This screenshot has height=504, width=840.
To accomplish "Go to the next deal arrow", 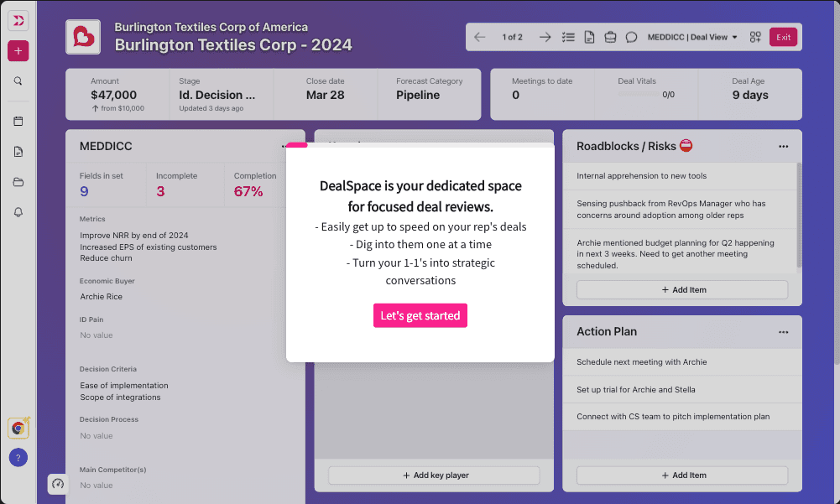I will click(545, 37).
